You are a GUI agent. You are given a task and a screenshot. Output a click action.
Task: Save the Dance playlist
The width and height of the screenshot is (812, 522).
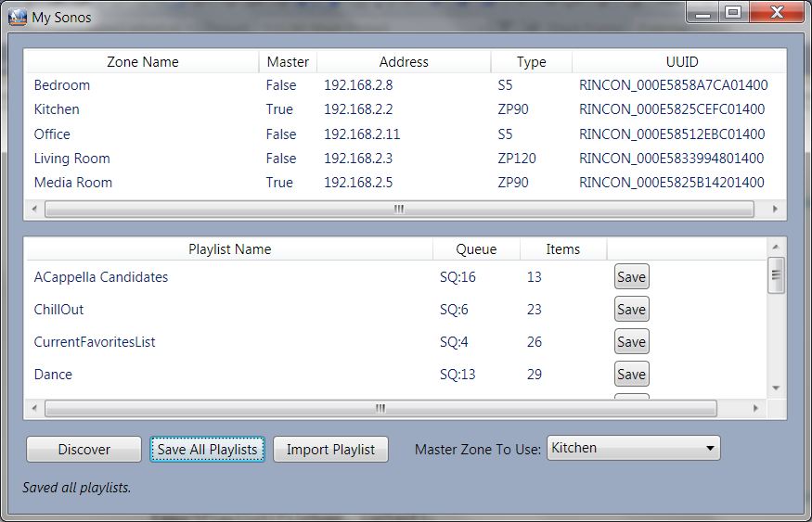(x=631, y=374)
